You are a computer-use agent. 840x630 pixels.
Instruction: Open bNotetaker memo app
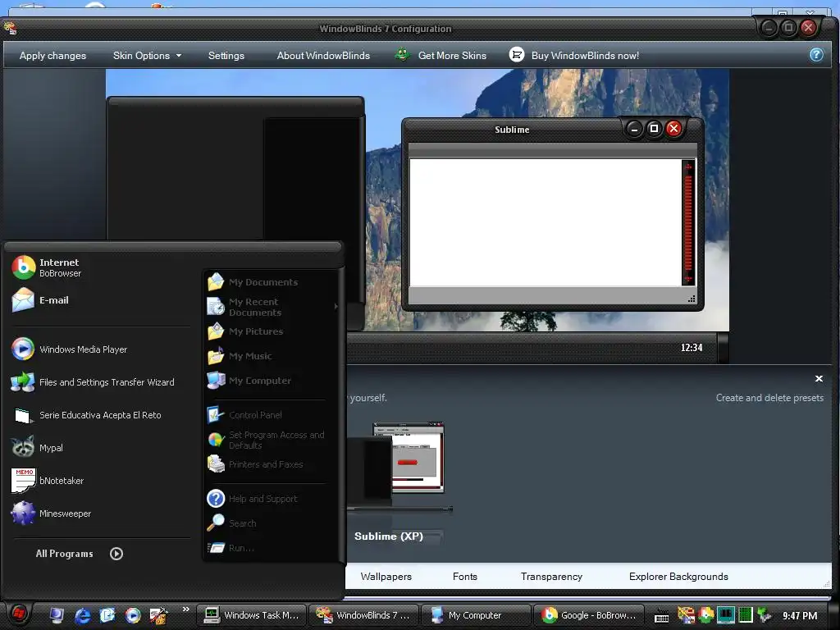tap(47, 481)
